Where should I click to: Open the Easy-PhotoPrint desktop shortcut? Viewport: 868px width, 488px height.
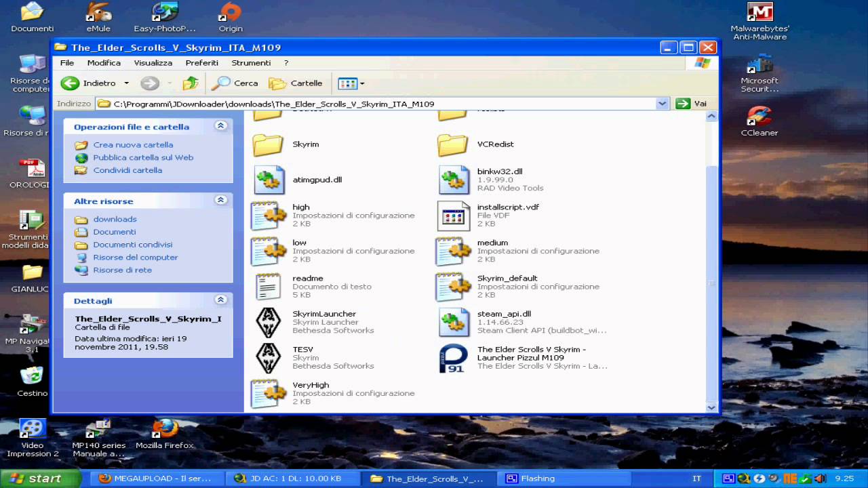pyautogui.click(x=165, y=17)
